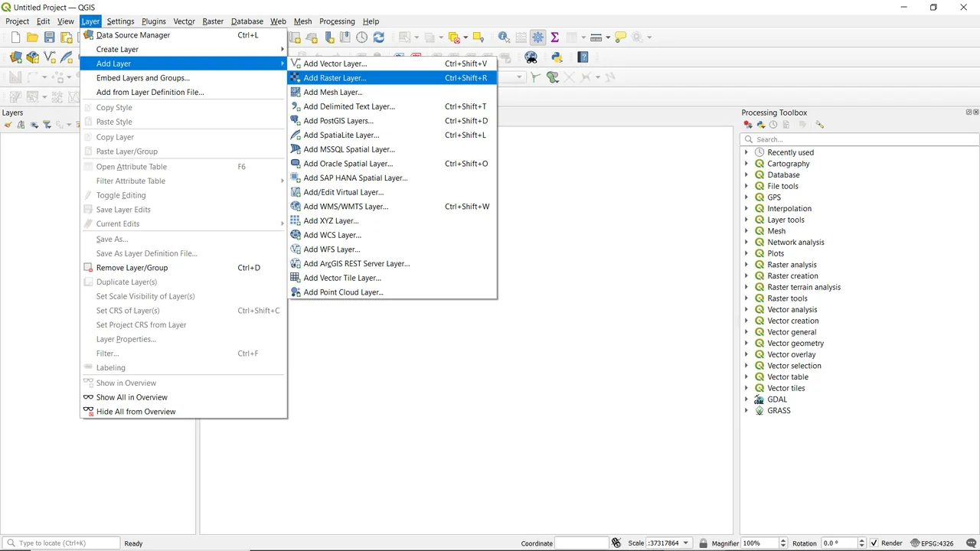Image resolution: width=980 pixels, height=551 pixels.
Task: Toggle the Render checkbox in status bar
Action: point(874,543)
